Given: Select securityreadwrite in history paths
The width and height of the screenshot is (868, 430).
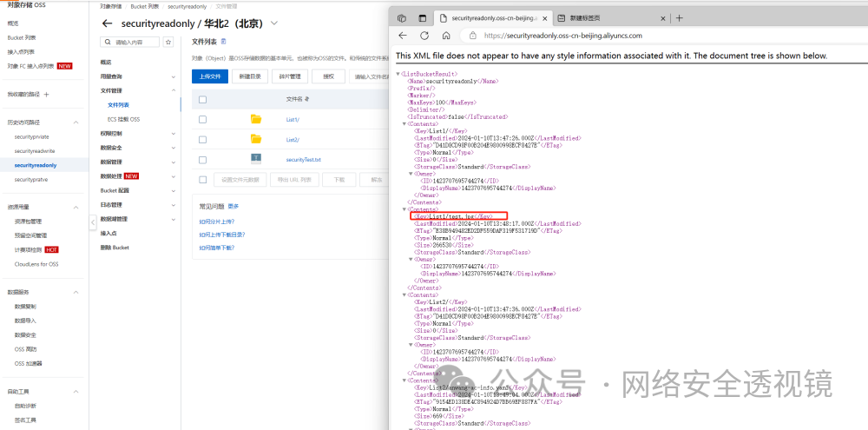Looking at the screenshot, I should (35, 151).
